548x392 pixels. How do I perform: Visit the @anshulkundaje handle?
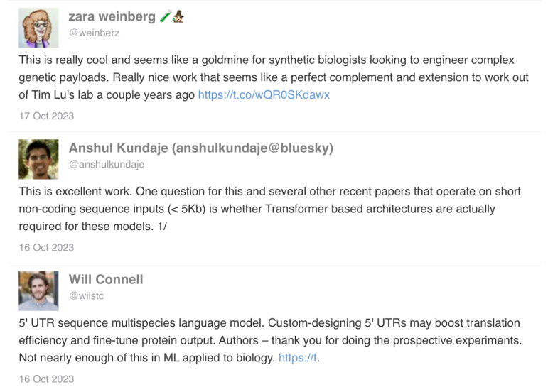pyautogui.click(x=107, y=165)
